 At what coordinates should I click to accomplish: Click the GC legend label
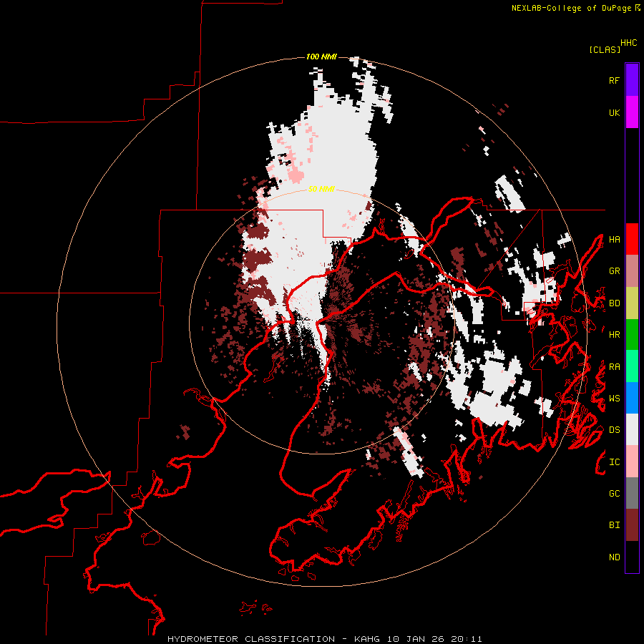click(x=614, y=494)
